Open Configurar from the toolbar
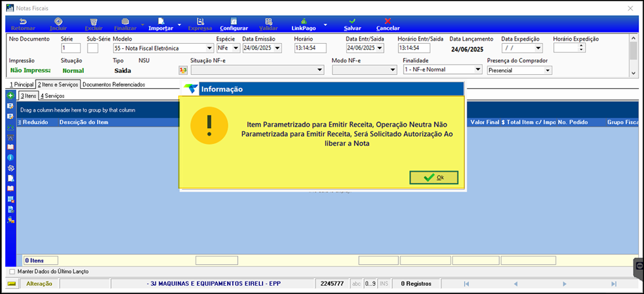This screenshot has height=294, width=644. [233, 25]
